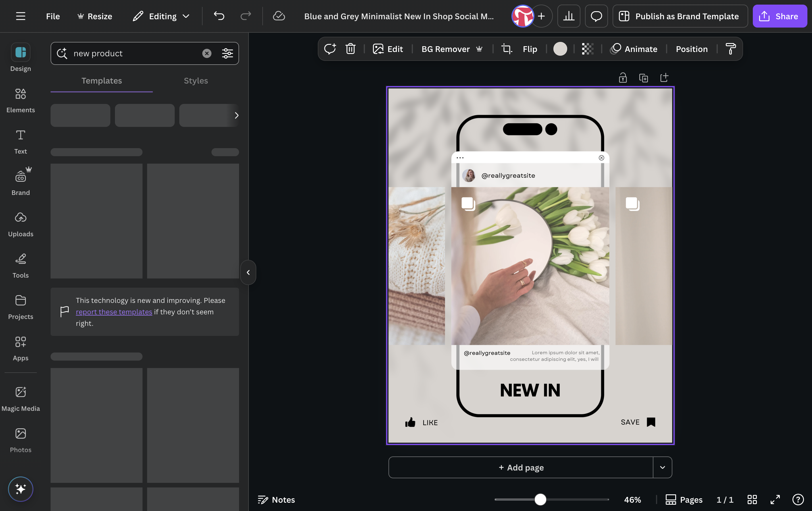Click the Canva AI assistant sparkle button
The width and height of the screenshot is (812, 511).
21,489
